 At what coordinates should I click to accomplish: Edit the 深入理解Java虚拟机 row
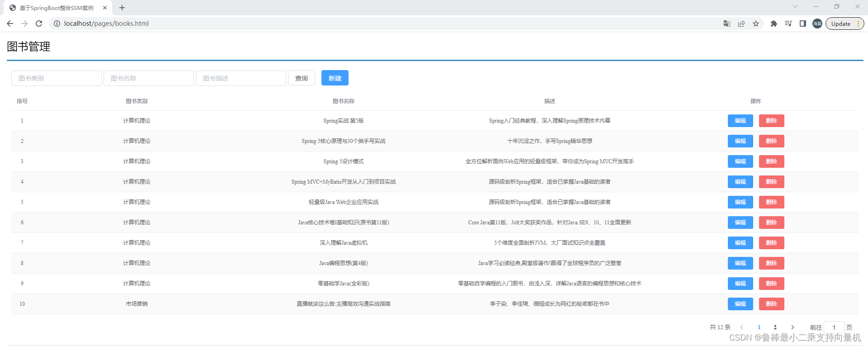[x=741, y=243]
